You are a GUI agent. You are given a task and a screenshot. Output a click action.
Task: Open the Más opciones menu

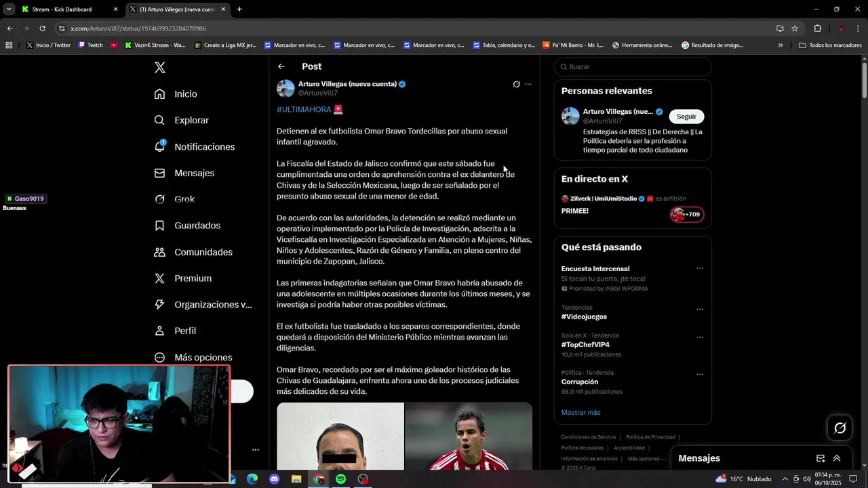pyautogui.click(x=193, y=357)
